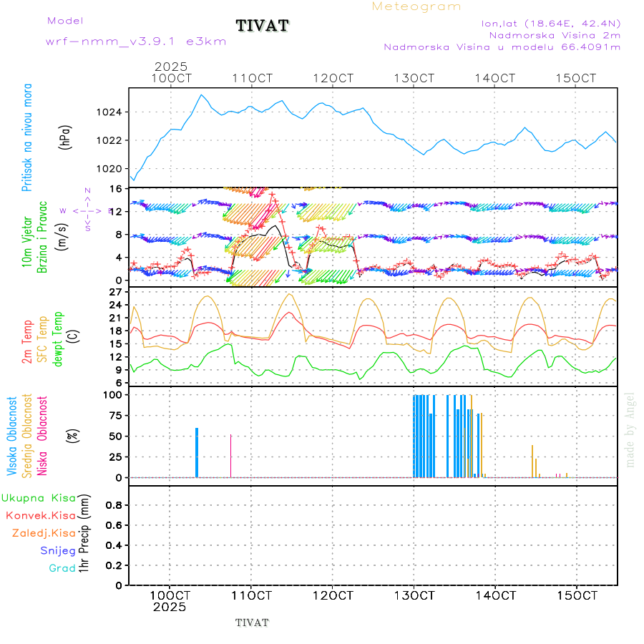Select the dewpt Temp green legend label
644x644 pixels.
pyautogui.click(x=57, y=336)
